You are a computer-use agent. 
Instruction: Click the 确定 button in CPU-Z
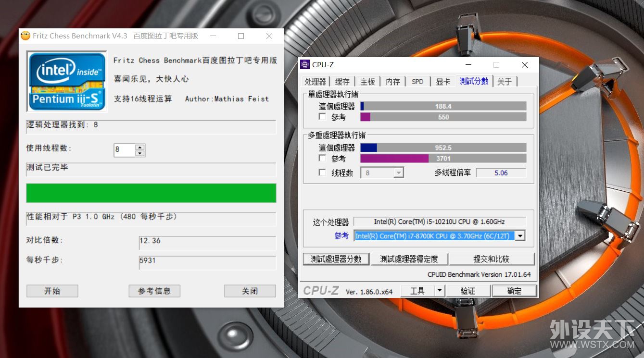(x=514, y=291)
